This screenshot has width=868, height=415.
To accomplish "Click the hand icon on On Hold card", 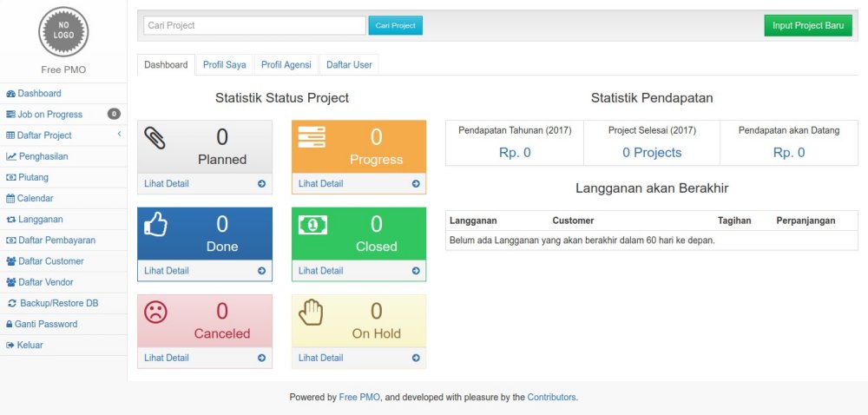I will tap(310, 312).
